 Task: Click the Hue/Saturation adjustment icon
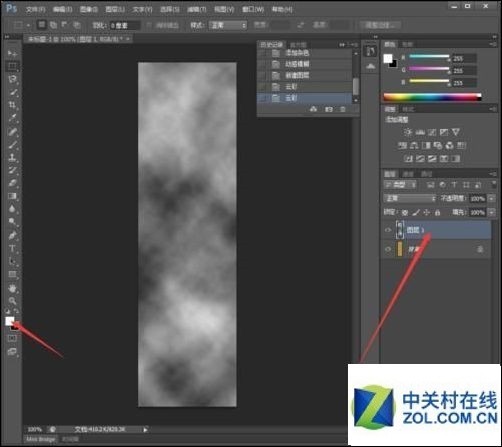pyautogui.click(x=403, y=145)
